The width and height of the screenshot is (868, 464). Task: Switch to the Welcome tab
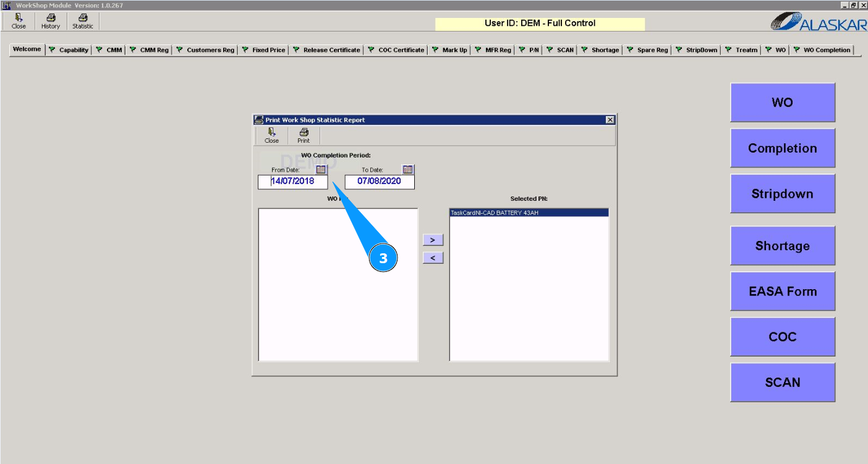27,49
